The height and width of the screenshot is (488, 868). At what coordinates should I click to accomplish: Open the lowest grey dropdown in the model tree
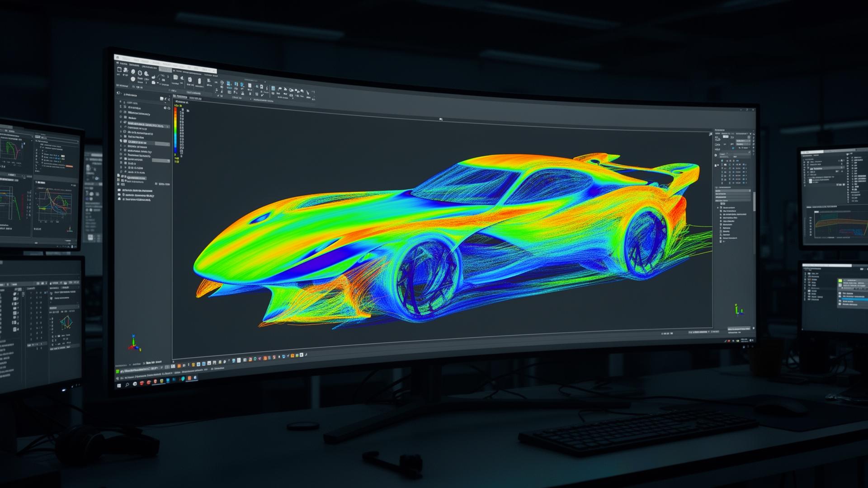pyautogui.click(x=161, y=161)
